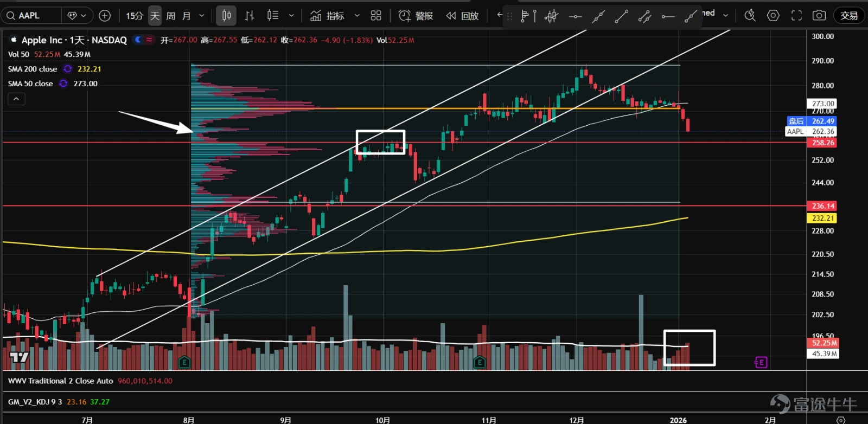Viewport: 868px width, 424px height.
Task: Grab the favorites drawing toolbar handle
Action: tap(509, 16)
